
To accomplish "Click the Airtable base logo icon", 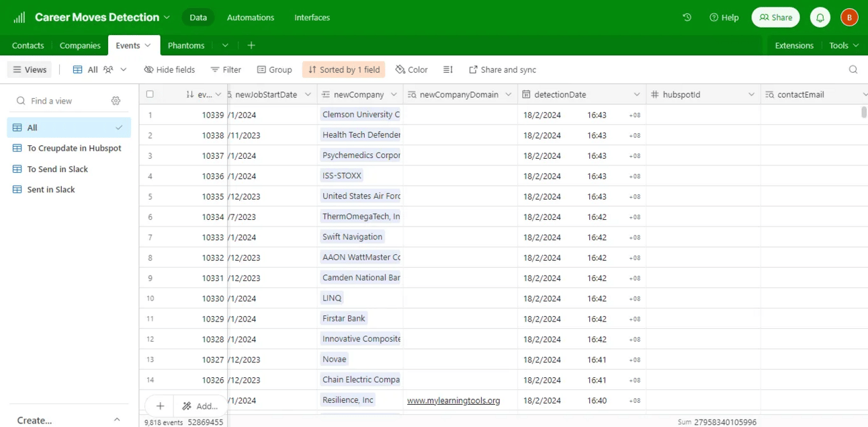I will pyautogui.click(x=19, y=17).
